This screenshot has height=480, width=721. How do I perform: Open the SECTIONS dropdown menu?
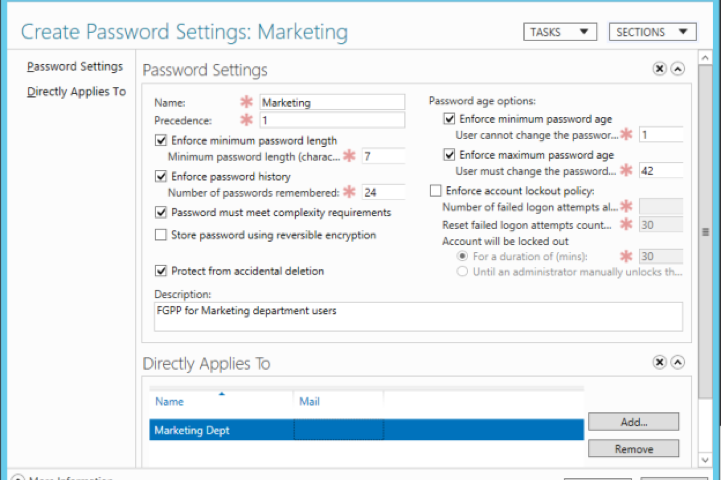(x=652, y=32)
